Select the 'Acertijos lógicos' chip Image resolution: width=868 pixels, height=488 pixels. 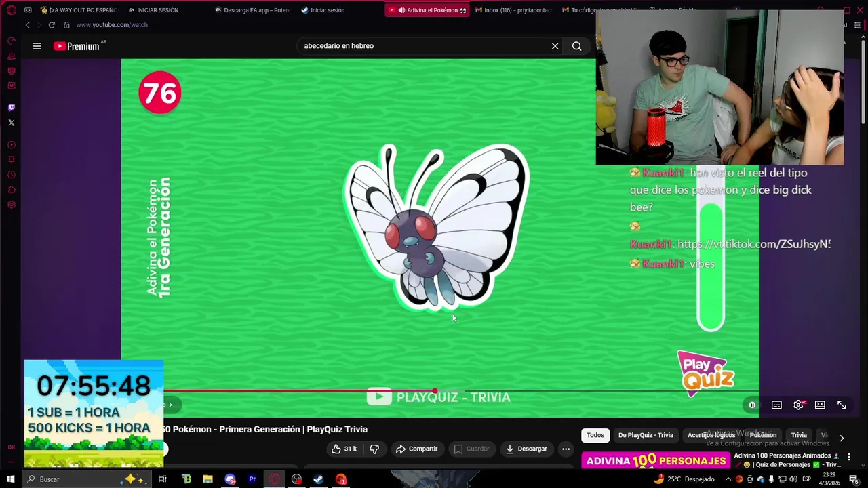click(x=711, y=435)
